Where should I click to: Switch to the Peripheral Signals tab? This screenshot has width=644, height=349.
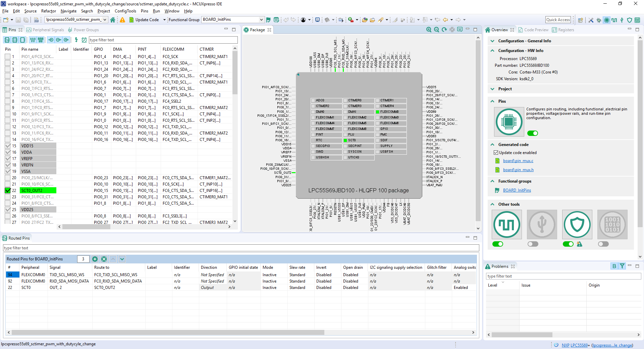point(48,30)
